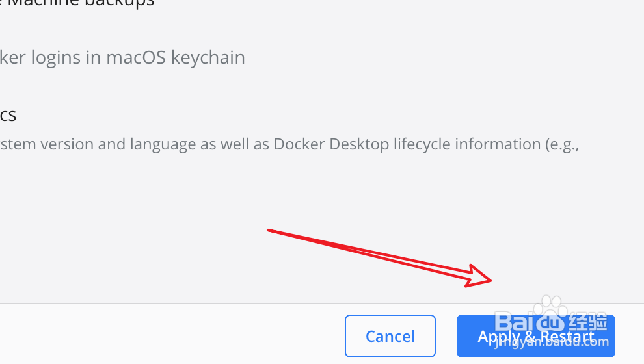This screenshot has height=364, width=644.
Task: Click the '(e.g.,' text at line end
Action: tap(562, 145)
